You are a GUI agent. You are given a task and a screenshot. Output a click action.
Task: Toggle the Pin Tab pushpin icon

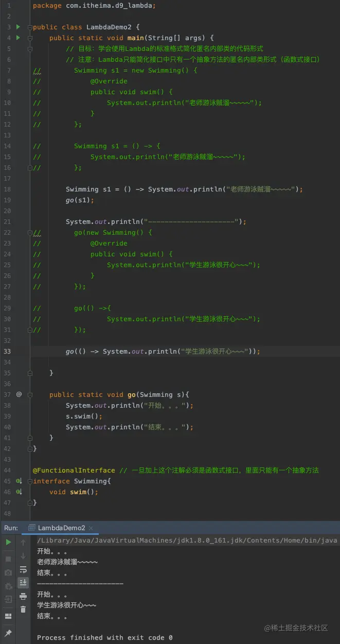pos(8,633)
